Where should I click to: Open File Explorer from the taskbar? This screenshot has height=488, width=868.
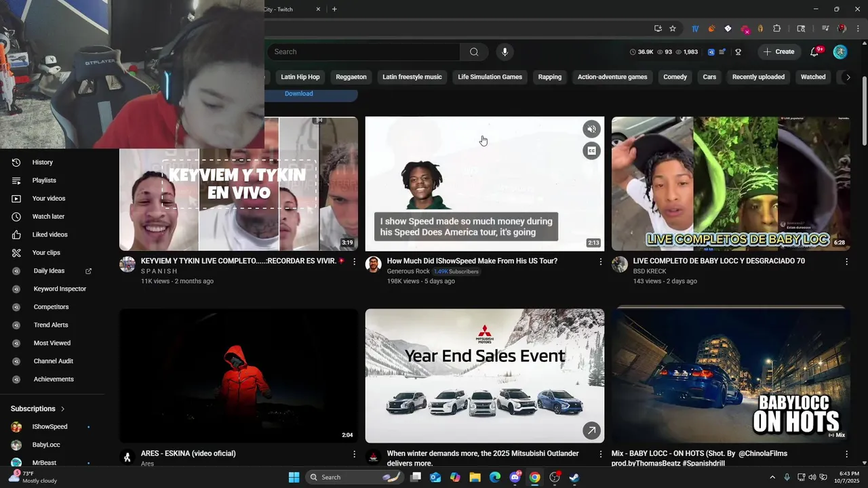475,477
